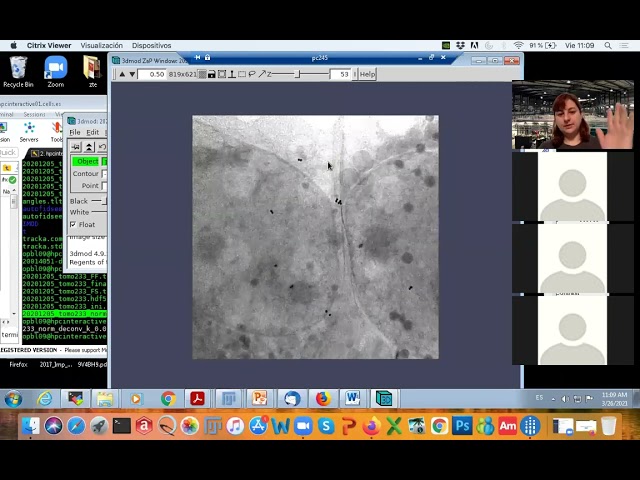Open Firefox from Windows taskbar
640x480 pixels.
pos(323,399)
